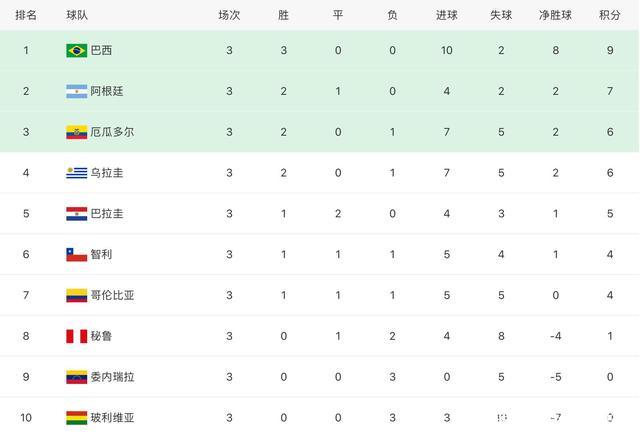Select the 积分 column header

(610, 16)
